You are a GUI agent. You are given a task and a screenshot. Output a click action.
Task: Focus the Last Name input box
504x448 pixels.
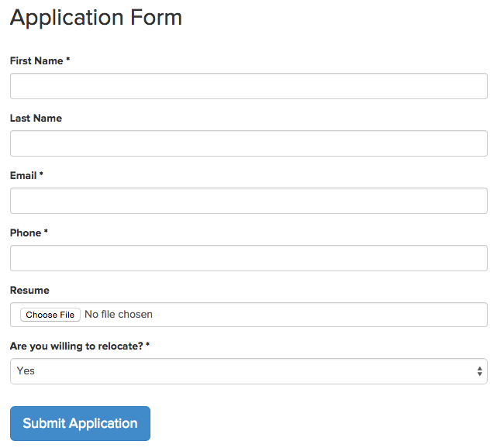248,143
